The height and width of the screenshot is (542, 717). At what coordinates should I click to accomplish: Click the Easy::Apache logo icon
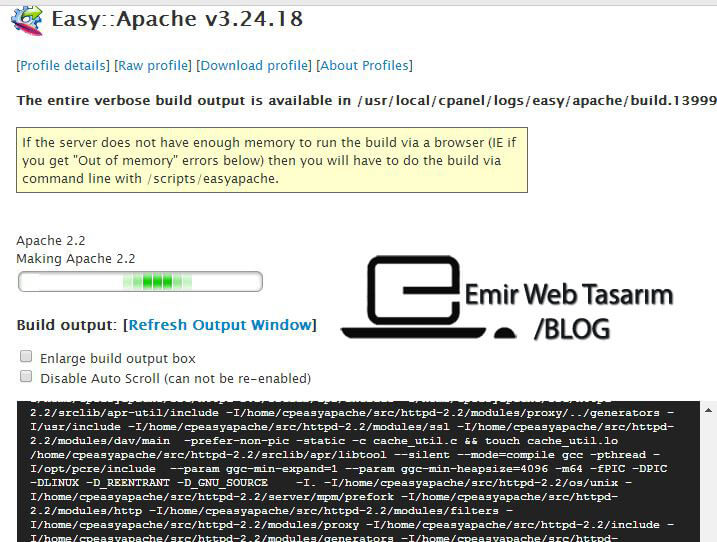click(x=27, y=20)
